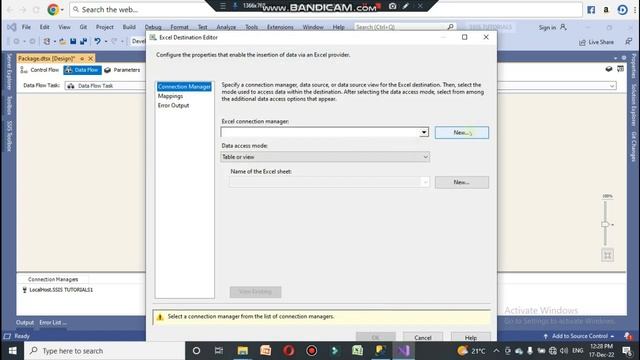Click the variables icon in the designer top right
Screen dimensions: 640x360
tap(620, 69)
